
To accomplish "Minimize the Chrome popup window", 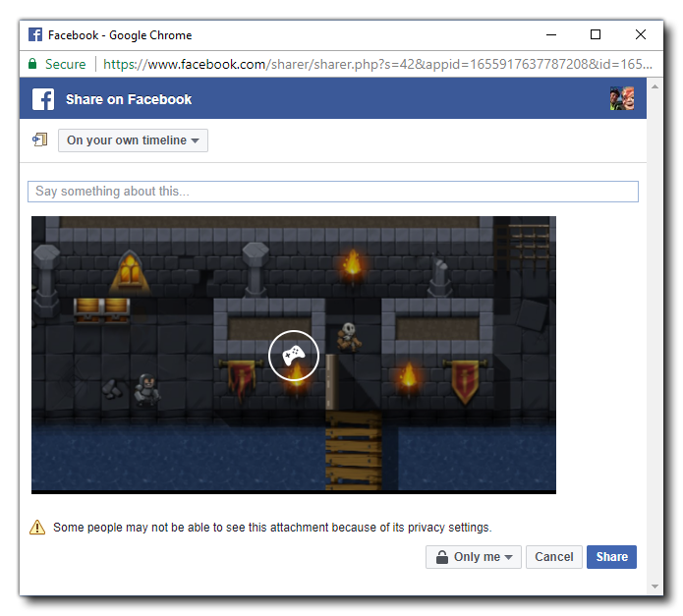I will click(551, 34).
